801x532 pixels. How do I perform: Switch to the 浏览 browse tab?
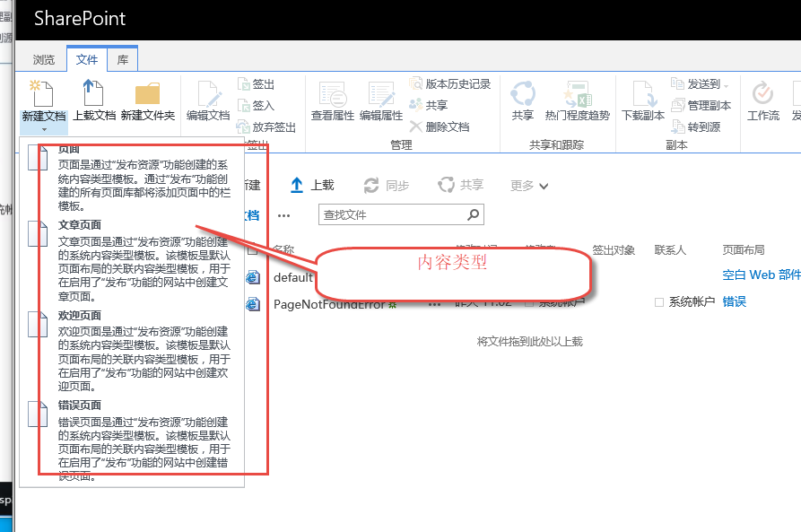pos(43,60)
